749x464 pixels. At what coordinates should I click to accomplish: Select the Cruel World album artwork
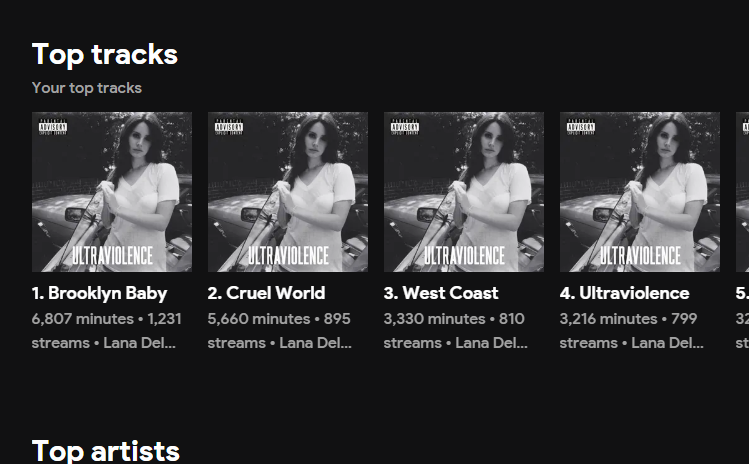click(x=288, y=192)
